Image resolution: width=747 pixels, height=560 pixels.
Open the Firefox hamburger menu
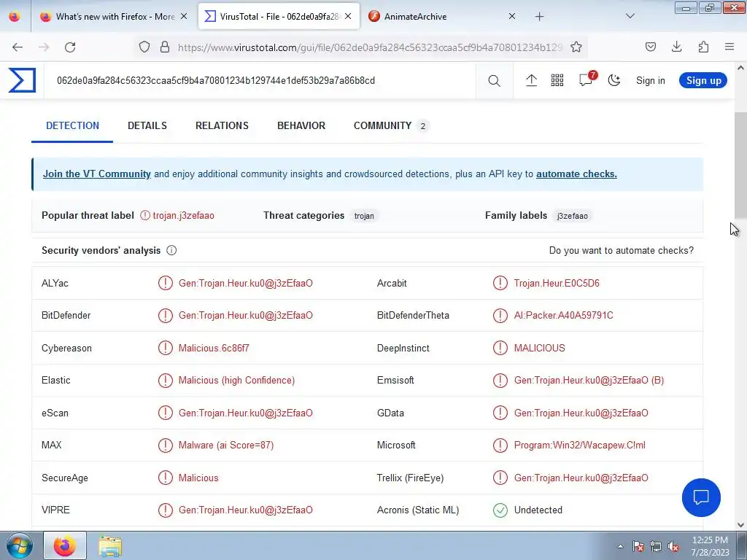(x=729, y=47)
